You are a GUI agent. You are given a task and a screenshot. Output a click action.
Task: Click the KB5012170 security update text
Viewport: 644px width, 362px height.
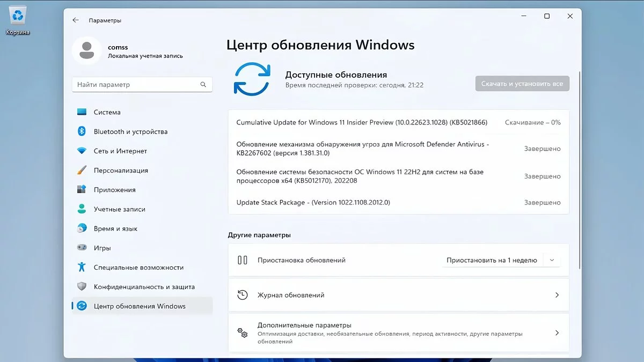point(360,176)
